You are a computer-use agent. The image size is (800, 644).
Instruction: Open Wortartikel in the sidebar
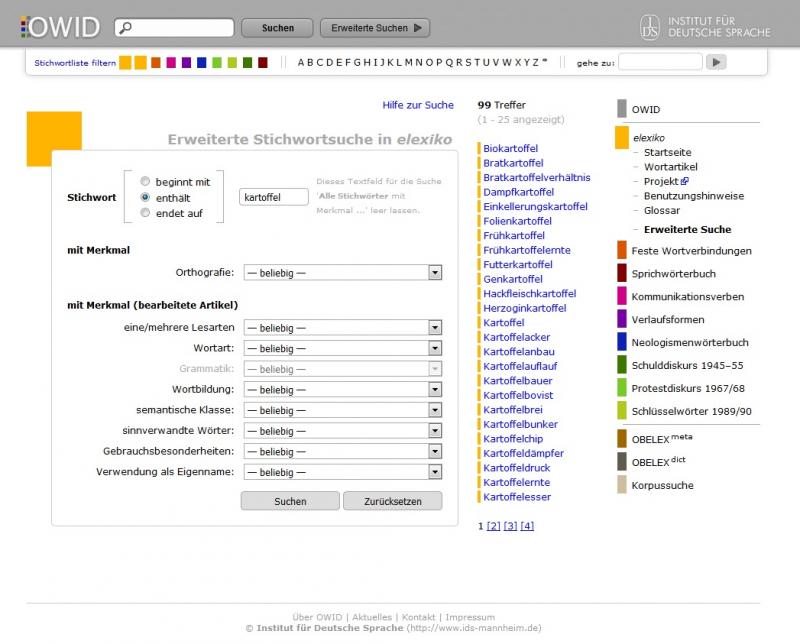670,167
